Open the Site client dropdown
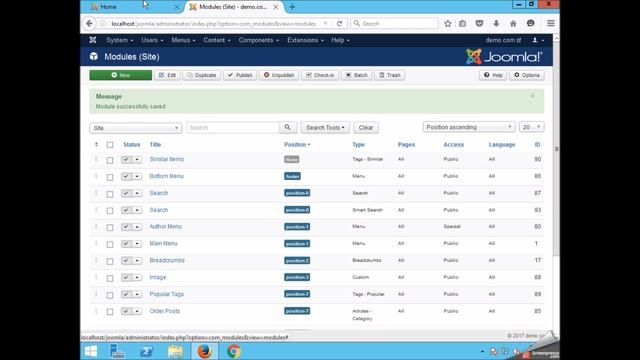Viewport: 640px width, 360px height. pos(136,128)
